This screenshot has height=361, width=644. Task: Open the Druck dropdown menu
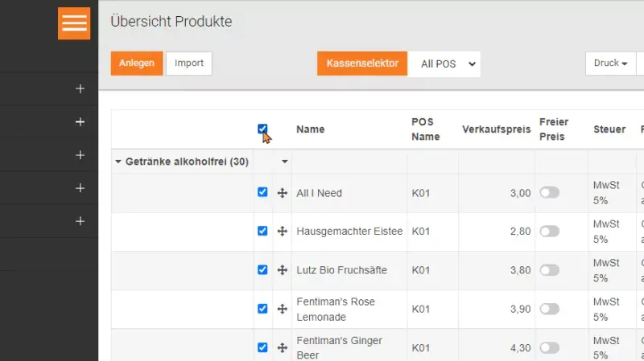610,64
